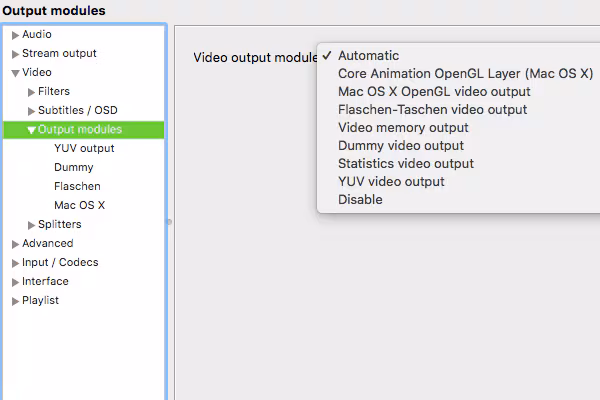Expand Subtitles / OSD subsection
The width and height of the screenshot is (600, 400).
pos(32,111)
